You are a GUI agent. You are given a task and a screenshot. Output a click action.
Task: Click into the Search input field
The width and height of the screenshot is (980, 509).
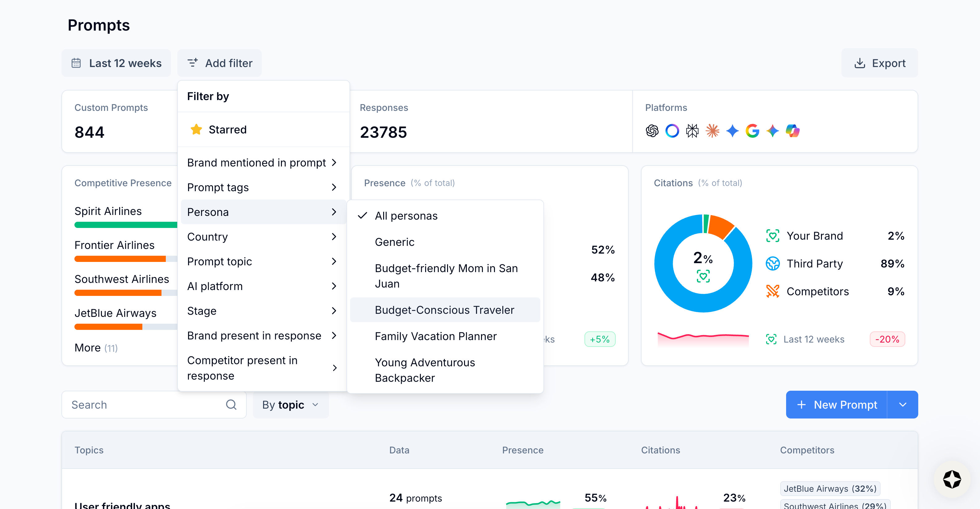[x=144, y=404]
